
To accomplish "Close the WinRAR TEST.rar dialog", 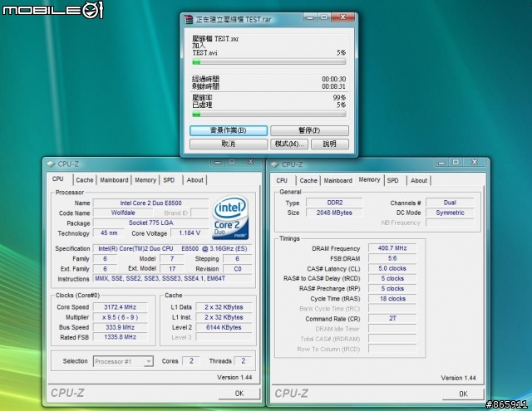I will pos(342,17).
